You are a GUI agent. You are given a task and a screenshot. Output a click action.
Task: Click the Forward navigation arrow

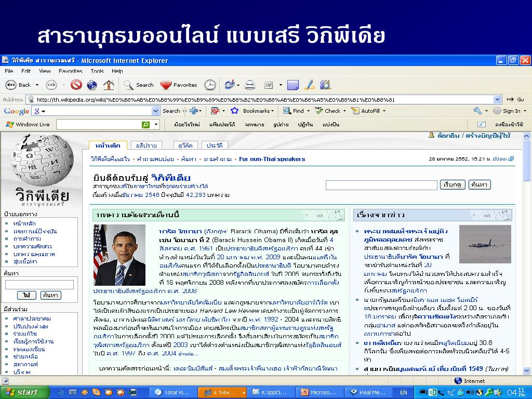tap(51, 85)
